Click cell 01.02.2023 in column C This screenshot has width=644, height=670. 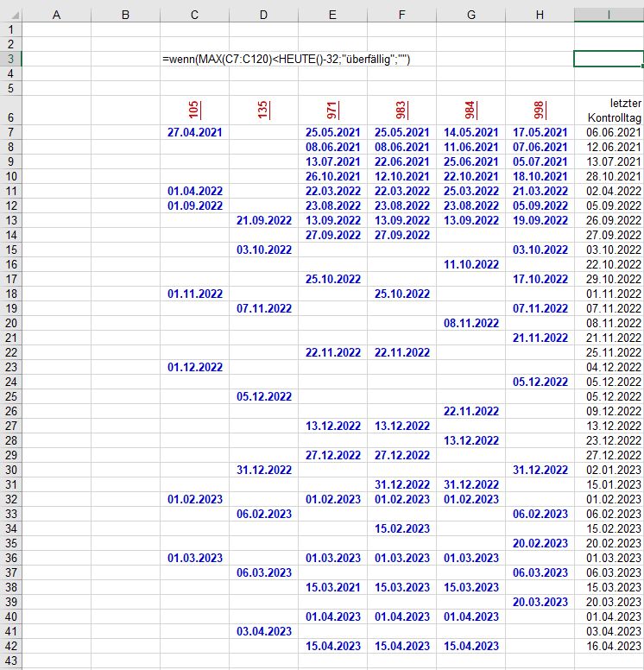click(x=194, y=499)
